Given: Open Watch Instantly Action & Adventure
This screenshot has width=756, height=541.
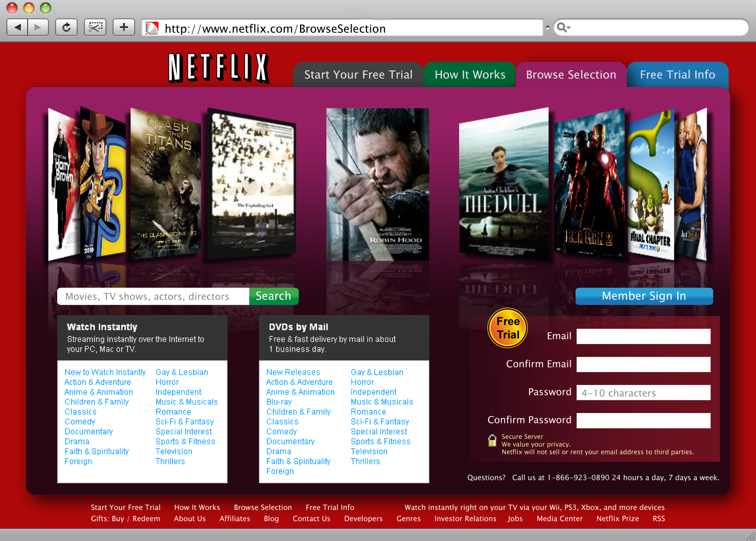Looking at the screenshot, I should coord(98,382).
